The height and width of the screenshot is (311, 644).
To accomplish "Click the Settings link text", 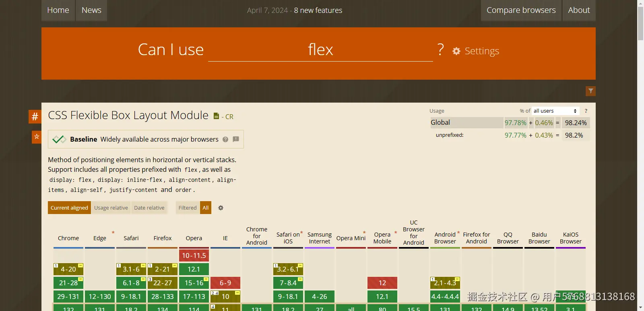I will point(482,51).
